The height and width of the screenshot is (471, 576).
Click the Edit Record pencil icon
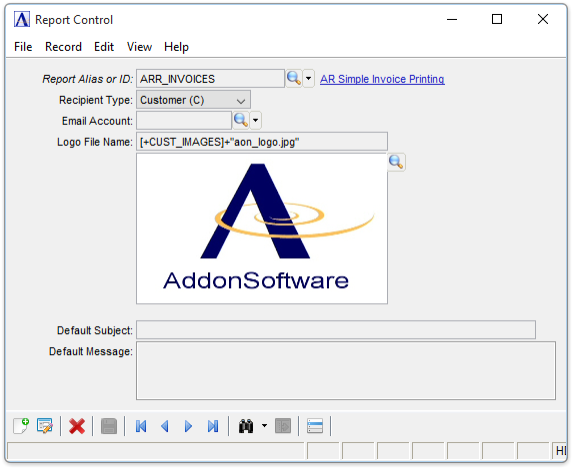point(45,426)
